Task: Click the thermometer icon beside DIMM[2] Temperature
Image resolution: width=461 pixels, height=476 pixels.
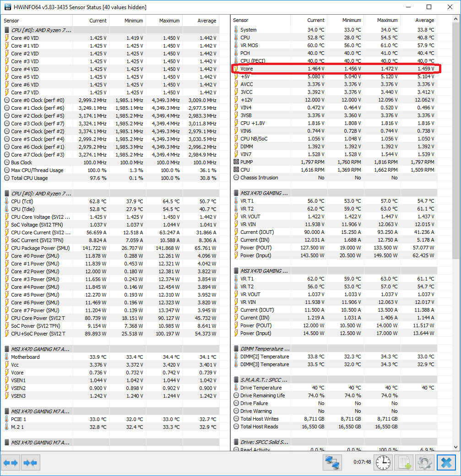Action: tap(236, 357)
